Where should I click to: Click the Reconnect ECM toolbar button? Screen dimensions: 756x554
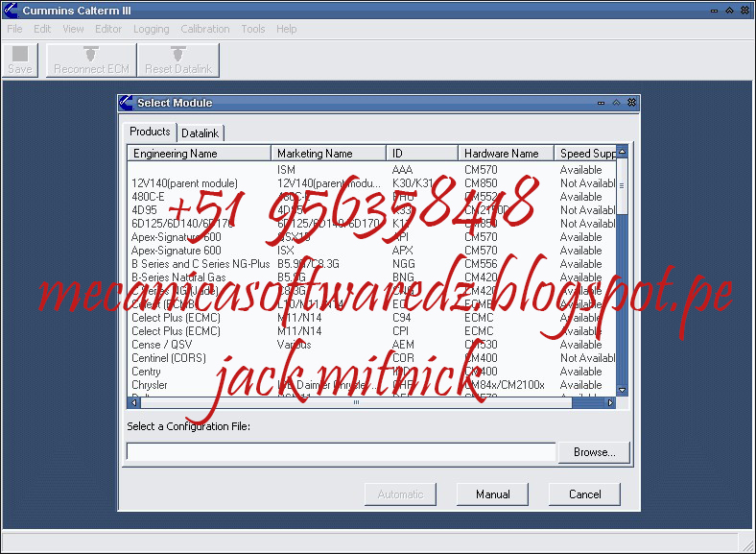tap(91, 60)
